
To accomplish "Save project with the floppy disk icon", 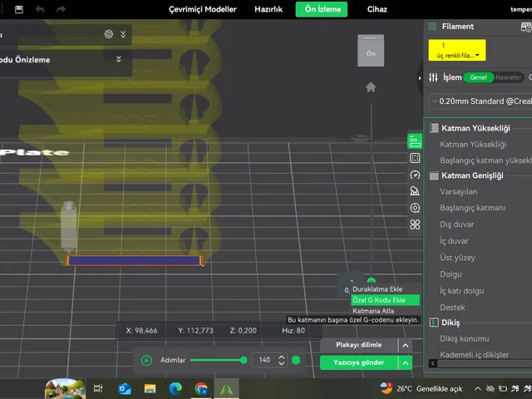I will 19,9.
